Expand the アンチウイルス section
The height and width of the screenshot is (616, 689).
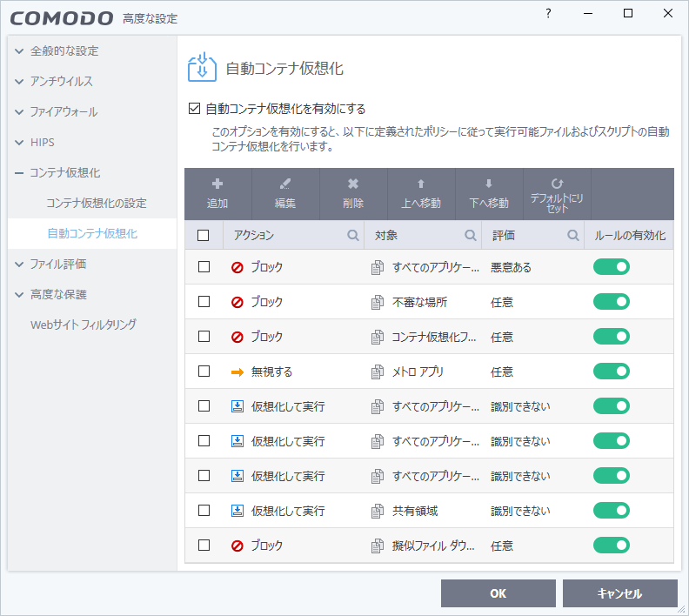pyautogui.click(x=19, y=82)
